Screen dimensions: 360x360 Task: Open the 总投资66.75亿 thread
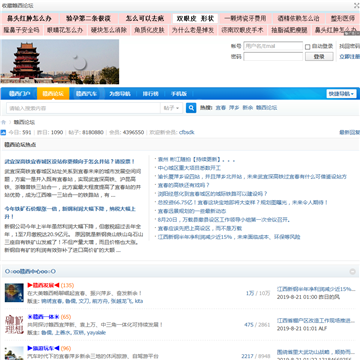coord(243,202)
